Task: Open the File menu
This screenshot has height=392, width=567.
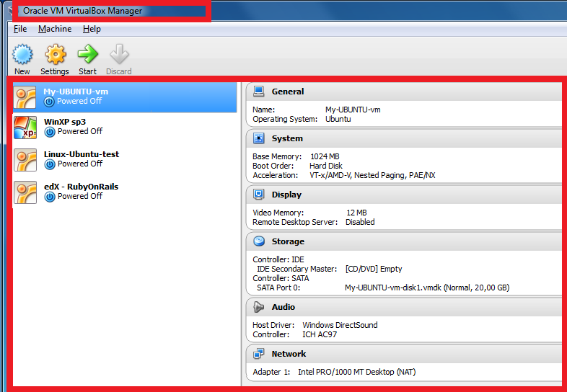Action: click(x=20, y=29)
